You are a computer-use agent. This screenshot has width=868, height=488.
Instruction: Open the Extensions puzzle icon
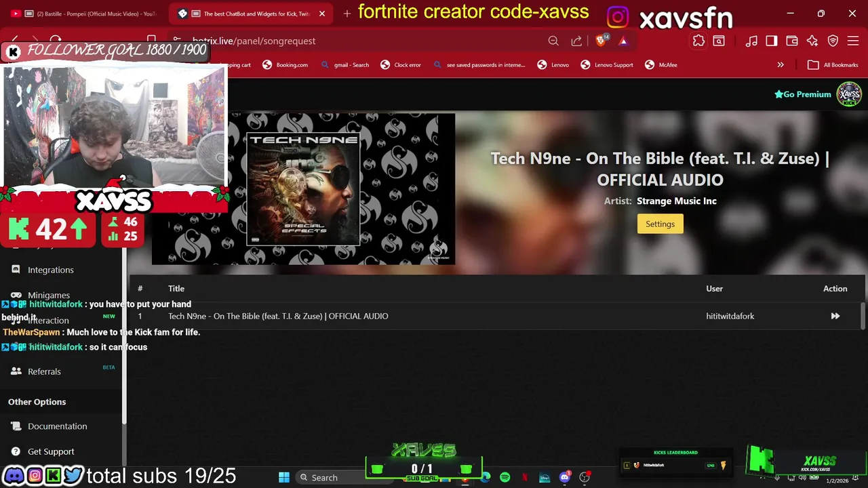pyautogui.click(x=698, y=41)
